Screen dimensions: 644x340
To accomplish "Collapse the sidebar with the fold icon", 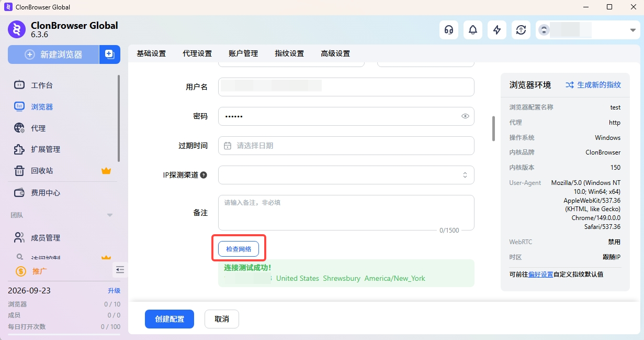I will tap(120, 270).
